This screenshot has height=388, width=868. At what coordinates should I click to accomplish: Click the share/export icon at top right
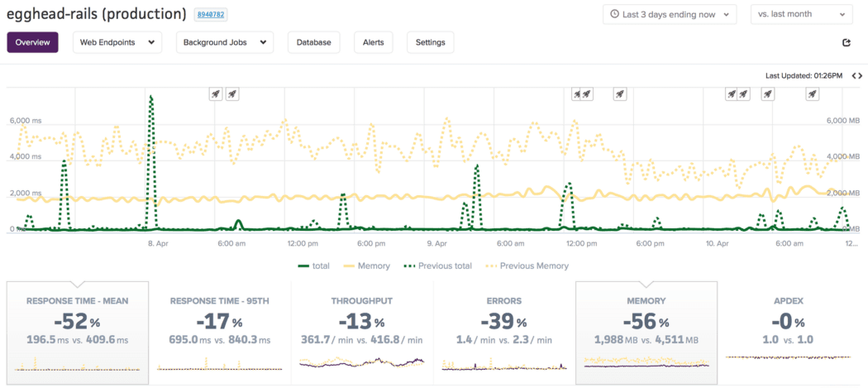[x=846, y=43]
